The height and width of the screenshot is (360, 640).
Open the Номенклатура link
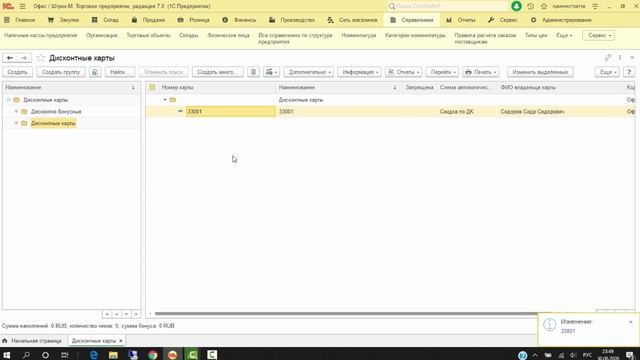(x=359, y=36)
